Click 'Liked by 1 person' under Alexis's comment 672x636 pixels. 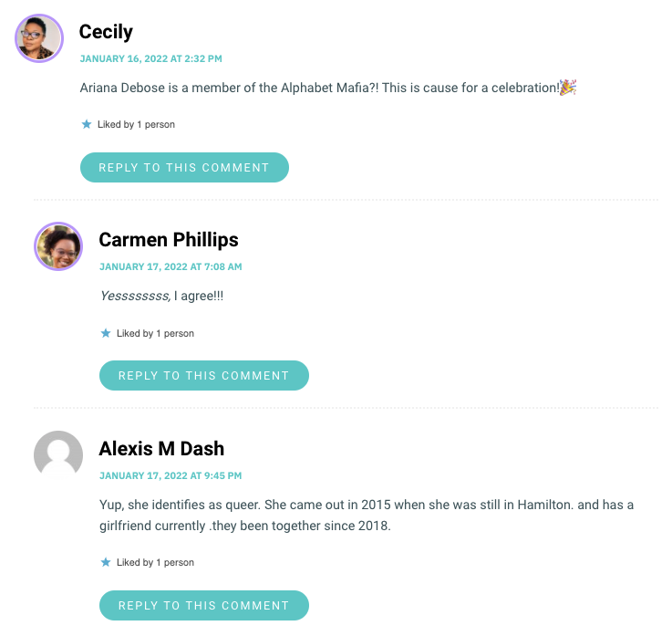tap(155, 562)
